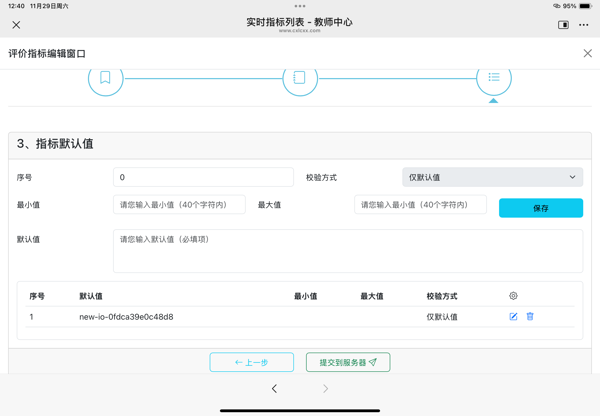Click the 默认值 text area
Image resolution: width=600 pixels, height=416 pixels.
click(347, 251)
